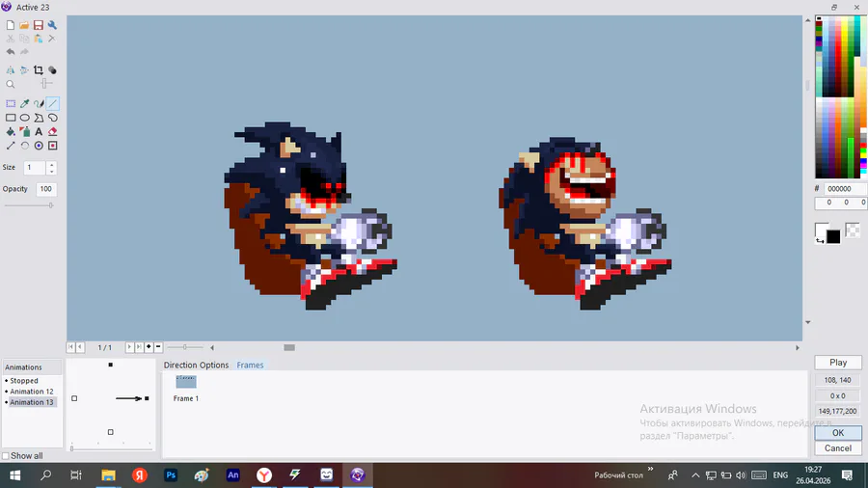
Task: Open Adobe Animate from the taskbar
Action: (233, 474)
